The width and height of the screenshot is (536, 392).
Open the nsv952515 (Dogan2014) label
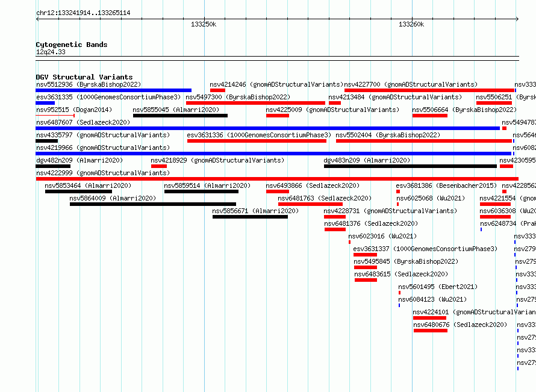click(x=74, y=110)
